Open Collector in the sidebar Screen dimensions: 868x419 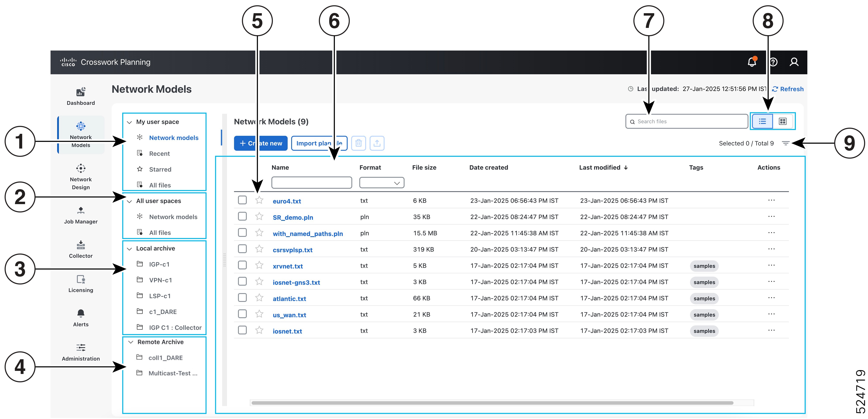[80, 250]
